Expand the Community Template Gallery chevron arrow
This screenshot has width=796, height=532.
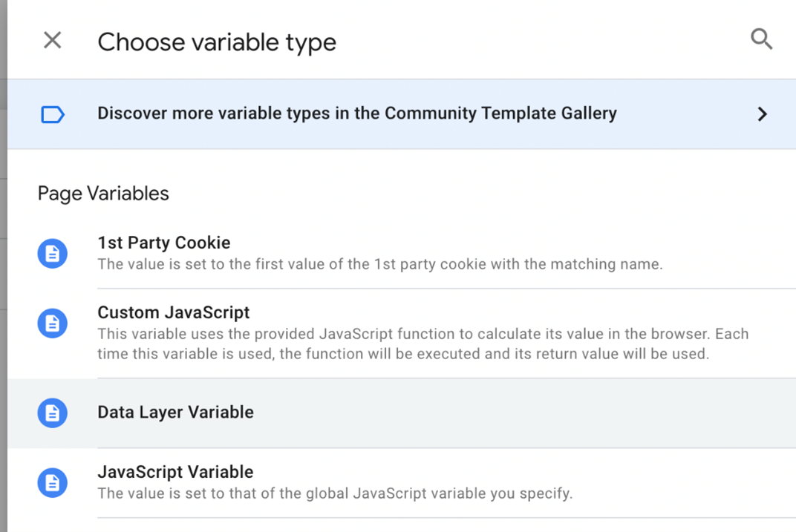click(762, 114)
